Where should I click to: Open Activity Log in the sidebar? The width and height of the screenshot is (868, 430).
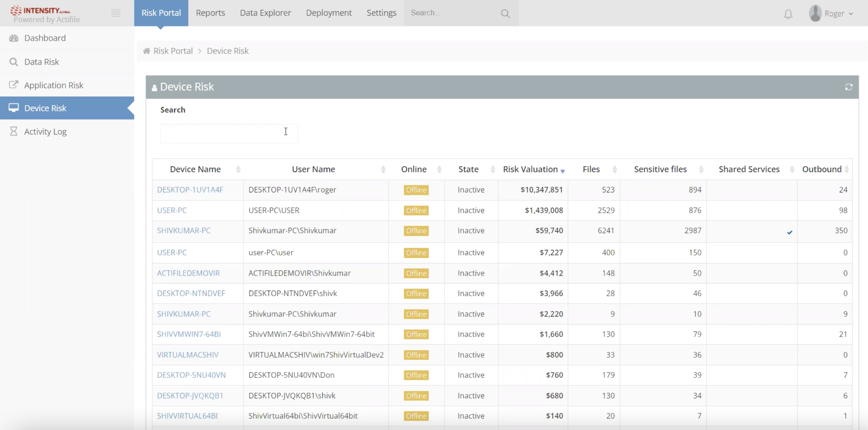click(45, 131)
